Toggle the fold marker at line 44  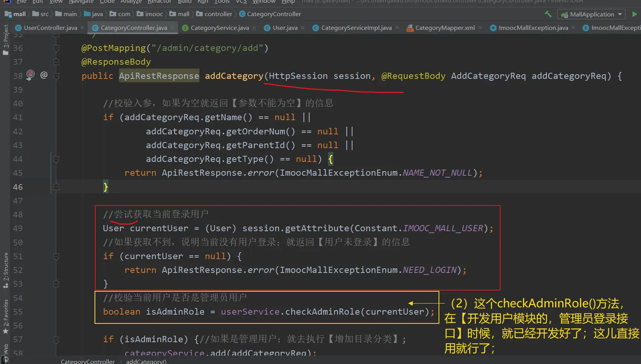click(56, 159)
